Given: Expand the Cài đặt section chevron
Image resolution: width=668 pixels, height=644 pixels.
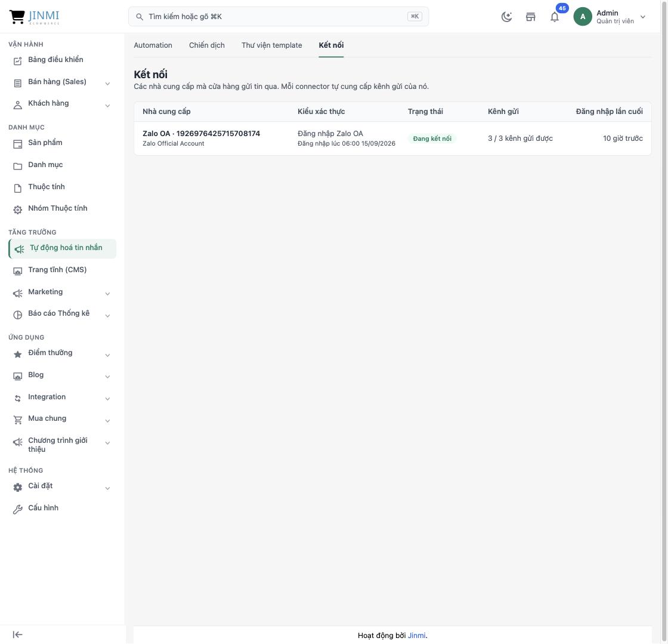Looking at the screenshot, I should [107, 488].
